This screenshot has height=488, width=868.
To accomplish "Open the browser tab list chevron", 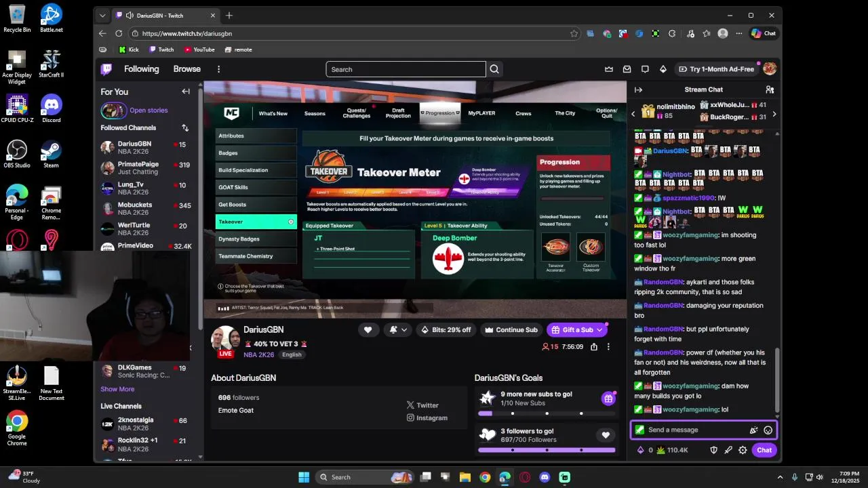I will (x=102, y=16).
